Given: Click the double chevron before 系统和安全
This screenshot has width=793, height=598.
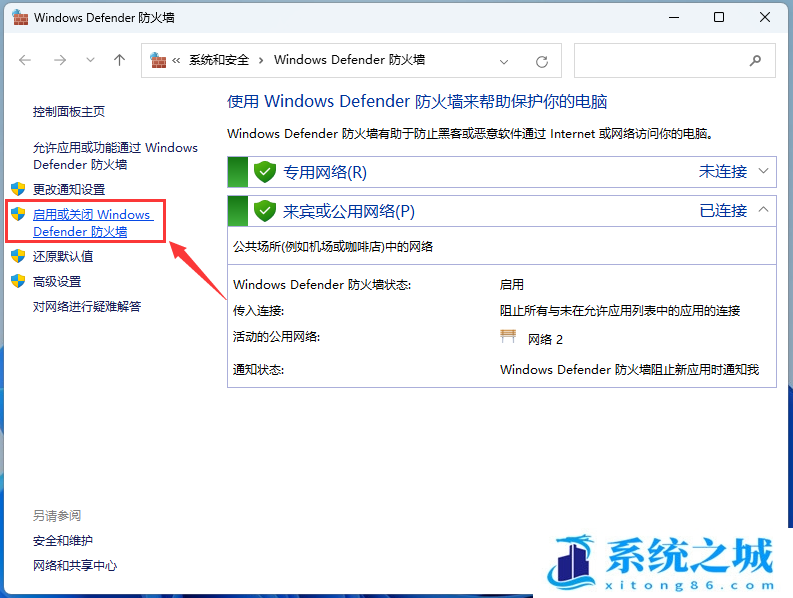Looking at the screenshot, I should (x=176, y=61).
